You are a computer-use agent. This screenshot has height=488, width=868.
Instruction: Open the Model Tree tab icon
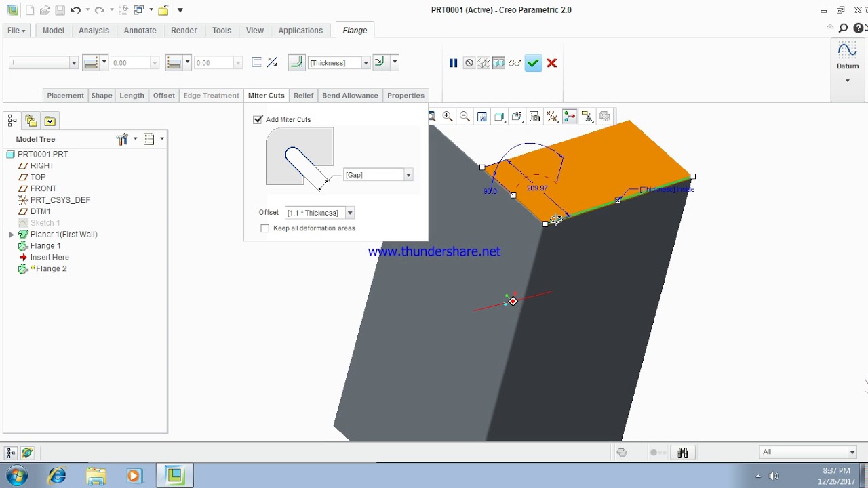[12, 121]
